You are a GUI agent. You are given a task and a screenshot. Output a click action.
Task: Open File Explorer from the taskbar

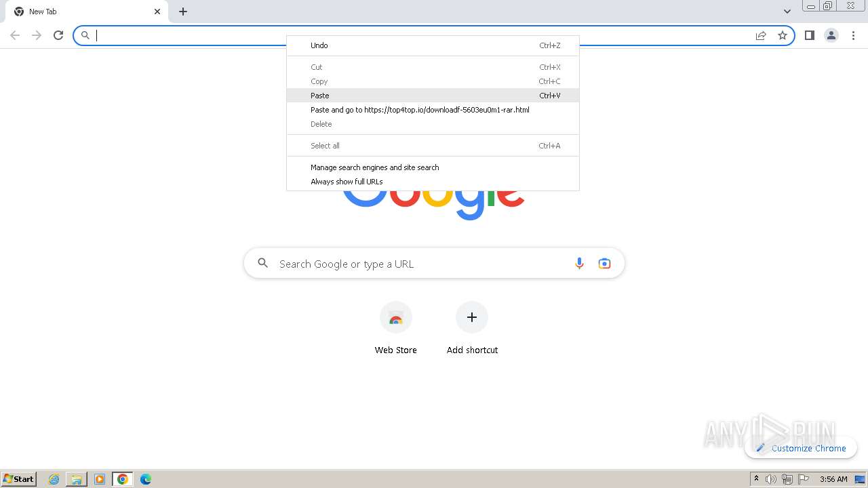pyautogui.click(x=77, y=479)
